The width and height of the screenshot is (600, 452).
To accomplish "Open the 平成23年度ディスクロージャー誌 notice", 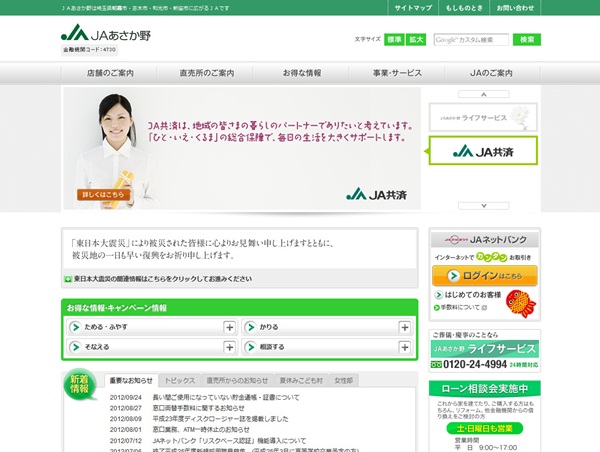I will pos(220,419).
